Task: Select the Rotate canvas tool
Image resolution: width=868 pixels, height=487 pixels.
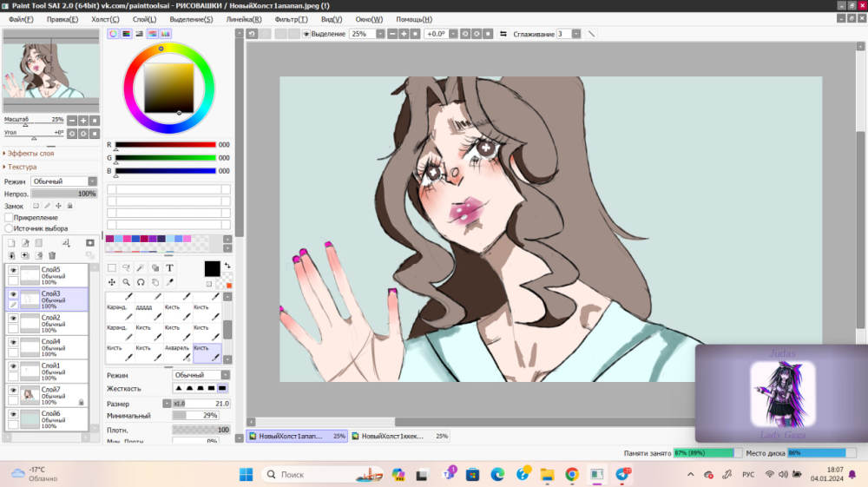Action: (x=141, y=282)
